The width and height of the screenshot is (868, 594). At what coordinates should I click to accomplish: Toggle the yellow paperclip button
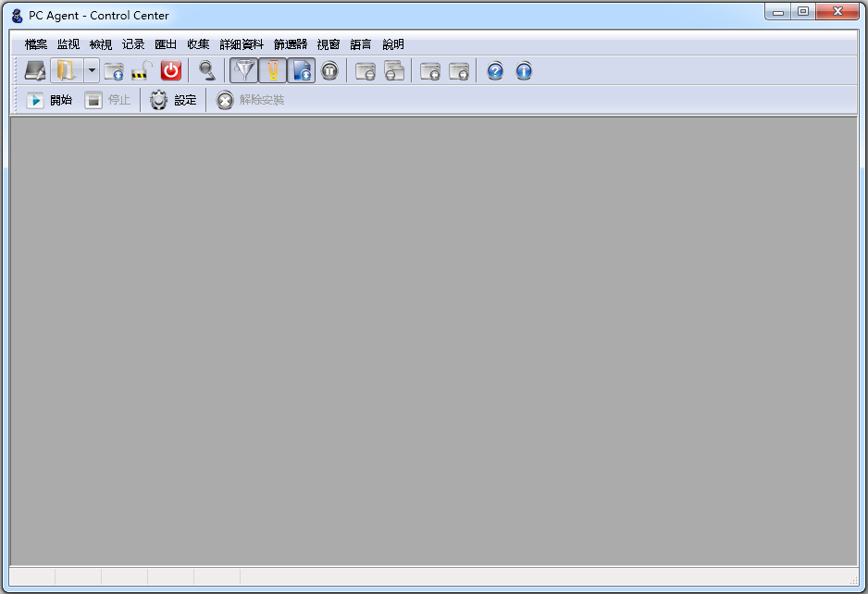pos(272,71)
